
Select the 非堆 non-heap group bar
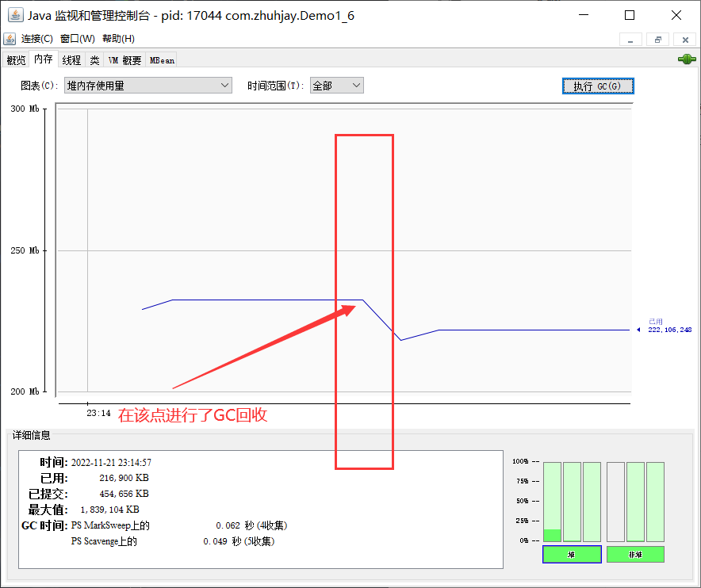(x=635, y=555)
